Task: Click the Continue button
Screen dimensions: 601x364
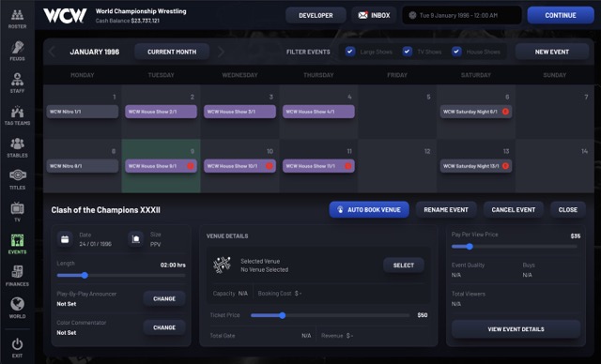Action: [x=561, y=15]
